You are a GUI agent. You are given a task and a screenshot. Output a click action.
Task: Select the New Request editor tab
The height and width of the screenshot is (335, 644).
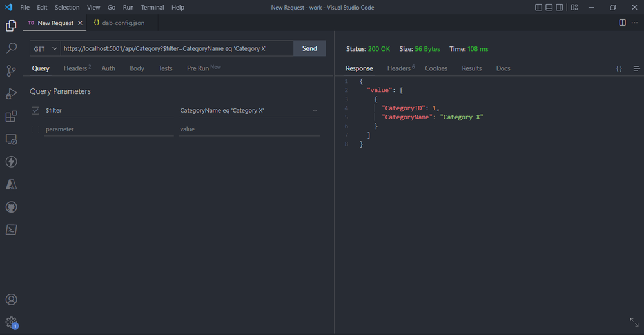pyautogui.click(x=55, y=23)
